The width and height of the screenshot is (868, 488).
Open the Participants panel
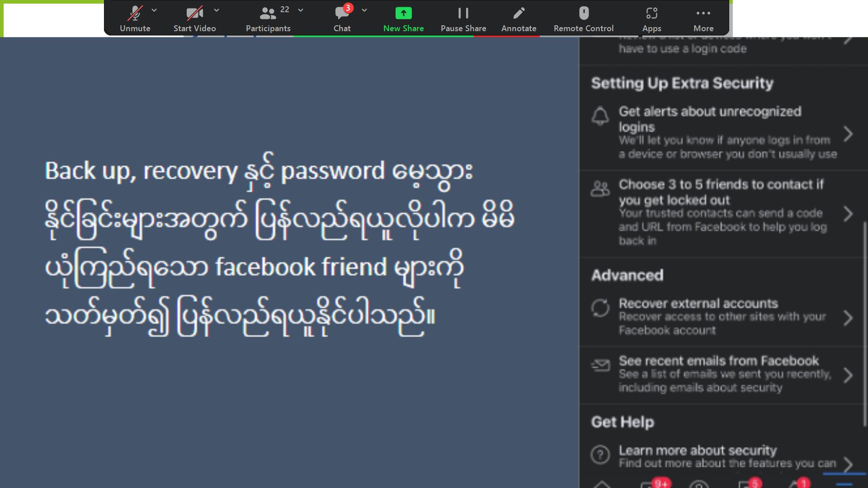tap(268, 19)
